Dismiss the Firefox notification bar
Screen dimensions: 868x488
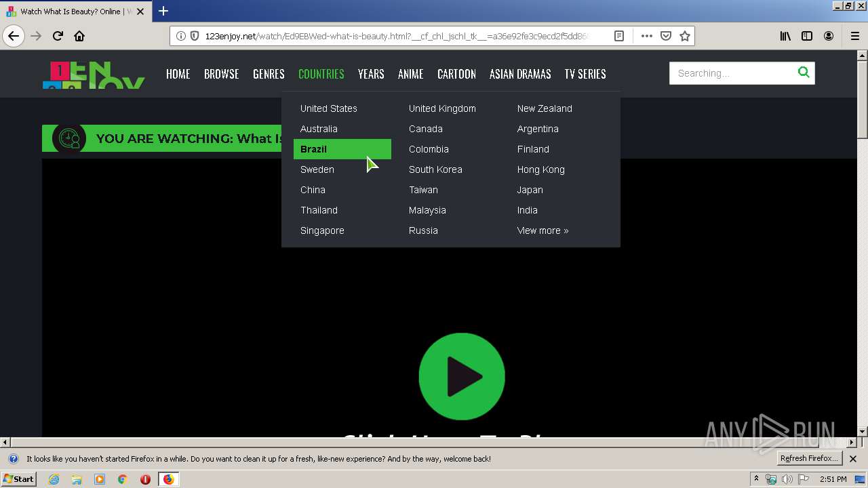click(853, 459)
